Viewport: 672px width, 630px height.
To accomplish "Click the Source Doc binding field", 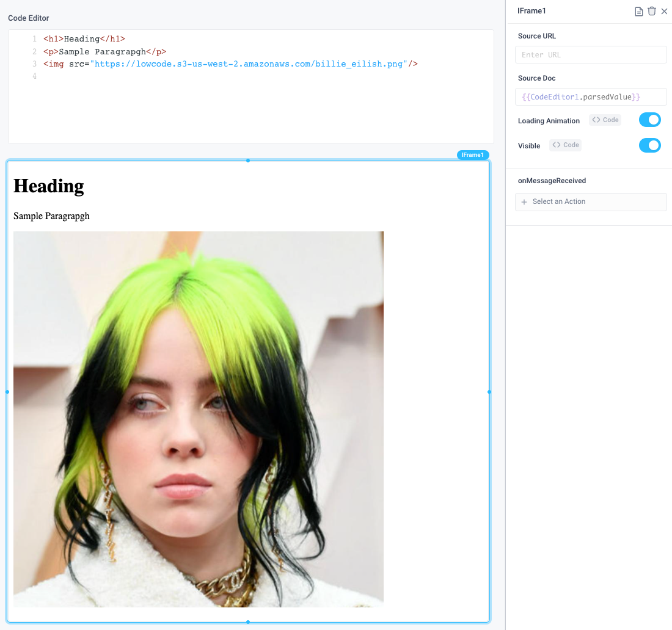I will 590,96.
